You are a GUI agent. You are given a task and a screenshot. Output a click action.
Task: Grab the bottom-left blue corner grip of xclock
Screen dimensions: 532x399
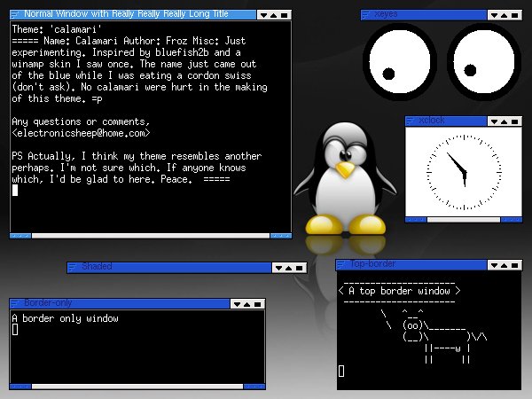(416, 220)
